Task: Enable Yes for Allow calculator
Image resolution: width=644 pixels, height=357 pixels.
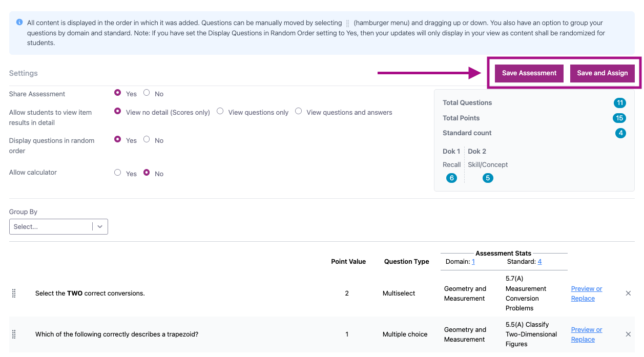Action: pos(118,173)
